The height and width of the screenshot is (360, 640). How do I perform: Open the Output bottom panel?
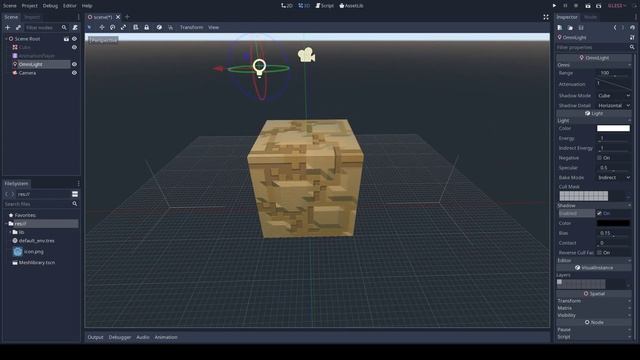tap(96, 337)
